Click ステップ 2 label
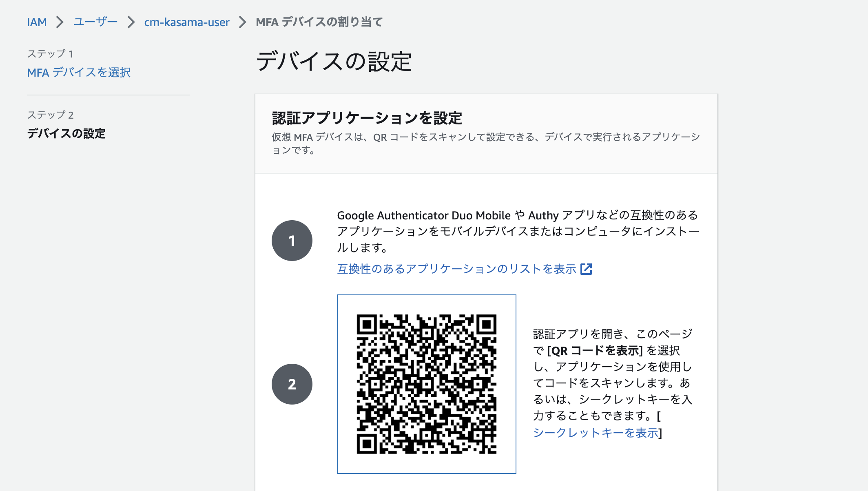Viewport: 868px width, 491px height. pyautogui.click(x=50, y=115)
